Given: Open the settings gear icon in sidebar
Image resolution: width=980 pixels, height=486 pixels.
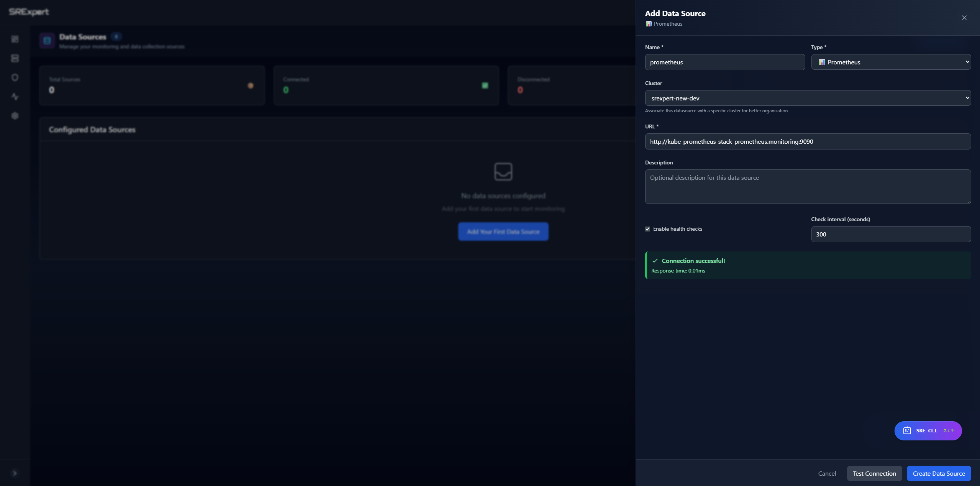Looking at the screenshot, I should tap(15, 116).
